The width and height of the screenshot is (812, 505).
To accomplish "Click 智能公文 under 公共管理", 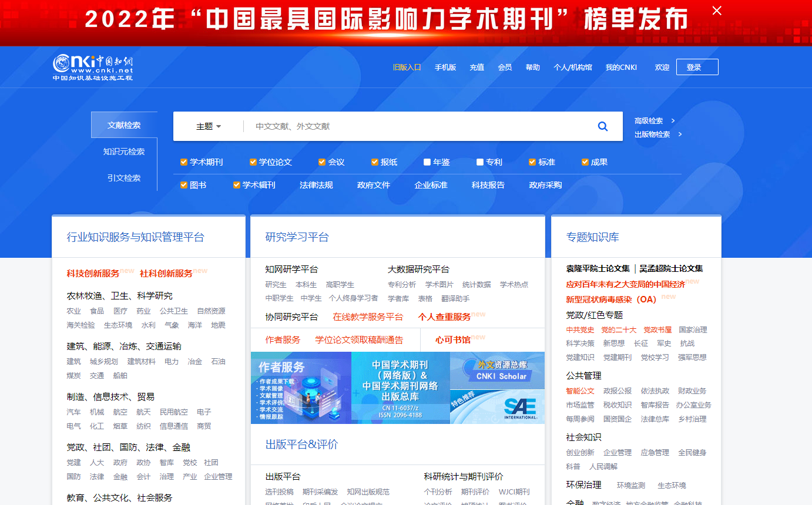I will pyautogui.click(x=580, y=391).
